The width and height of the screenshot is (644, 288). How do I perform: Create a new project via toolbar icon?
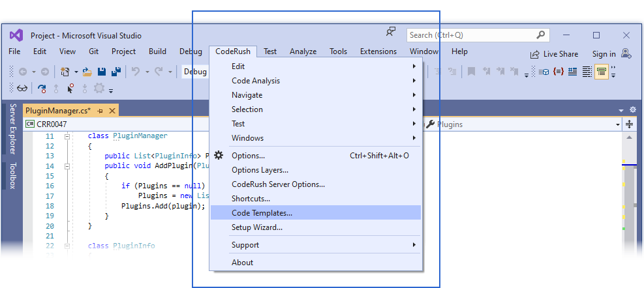pos(65,72)
